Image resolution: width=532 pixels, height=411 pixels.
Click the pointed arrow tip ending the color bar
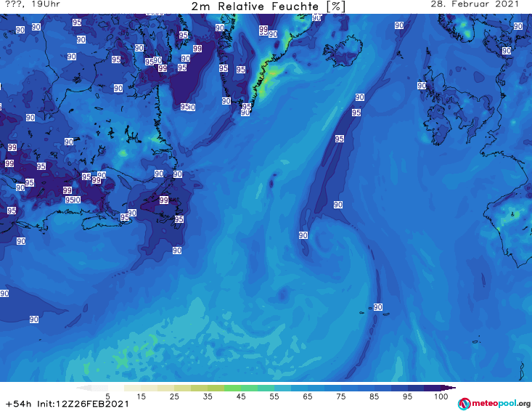click(x=449, y=388)
